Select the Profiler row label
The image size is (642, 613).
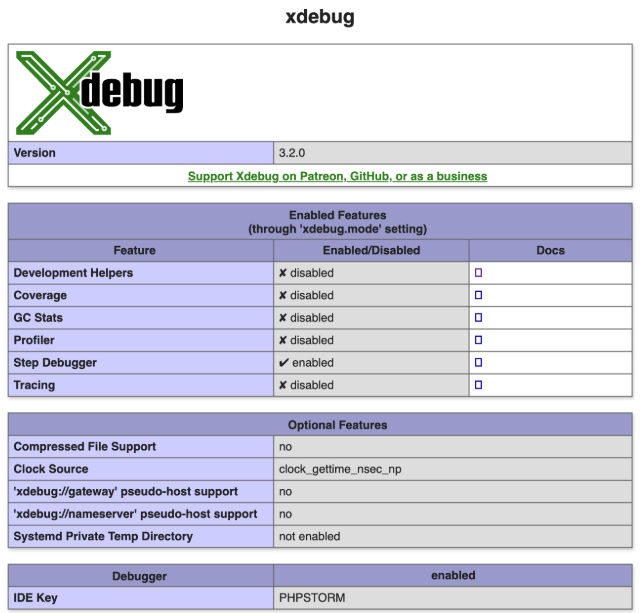point(34,340)
